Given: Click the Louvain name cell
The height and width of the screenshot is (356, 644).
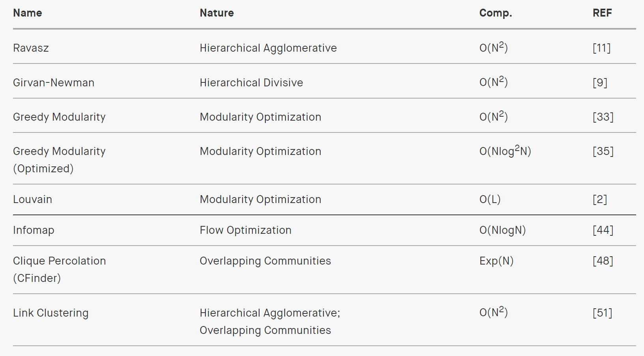Looking at the screenshot, I should [32, 199].
